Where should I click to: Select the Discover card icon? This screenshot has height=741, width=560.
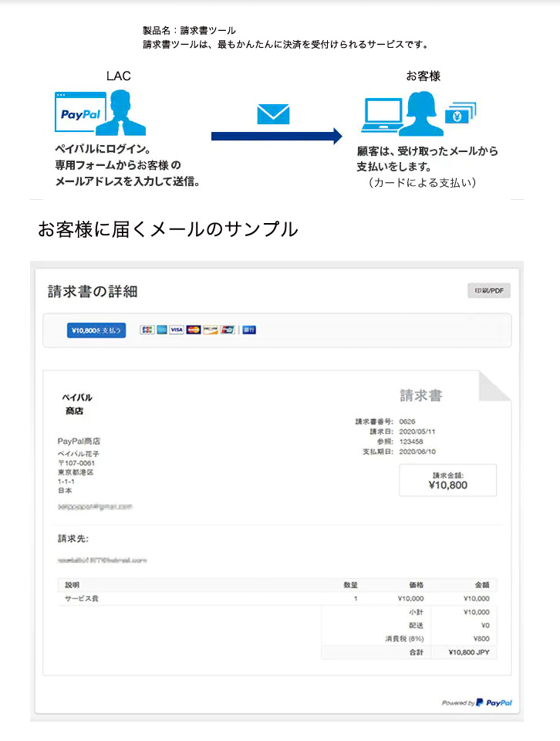[211, 330]
